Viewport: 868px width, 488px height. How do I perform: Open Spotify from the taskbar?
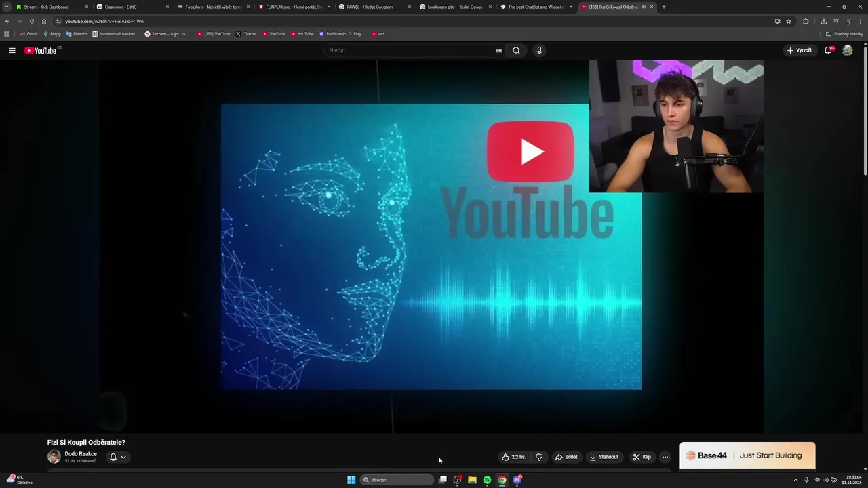click(487, 480)
